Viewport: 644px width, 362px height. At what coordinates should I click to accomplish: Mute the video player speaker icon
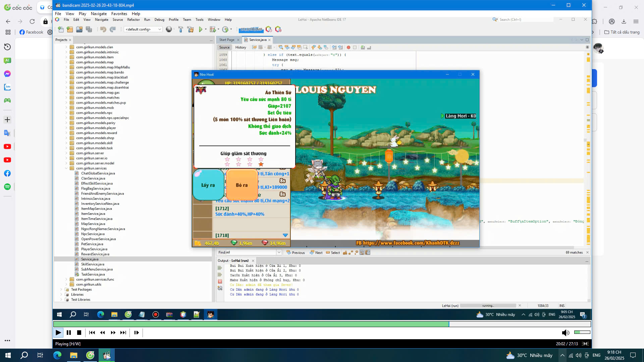[566, 333]
